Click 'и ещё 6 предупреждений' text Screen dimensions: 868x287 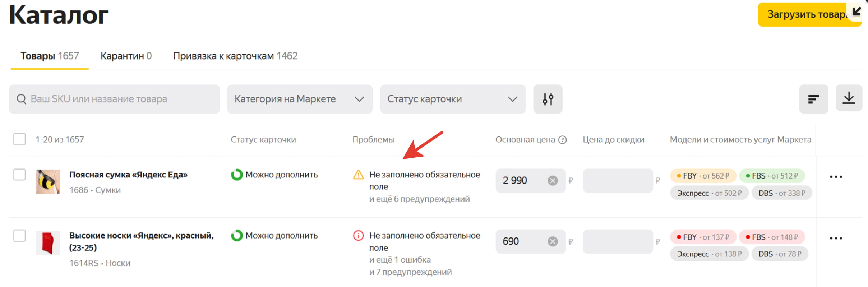click(x=419, y=199)
